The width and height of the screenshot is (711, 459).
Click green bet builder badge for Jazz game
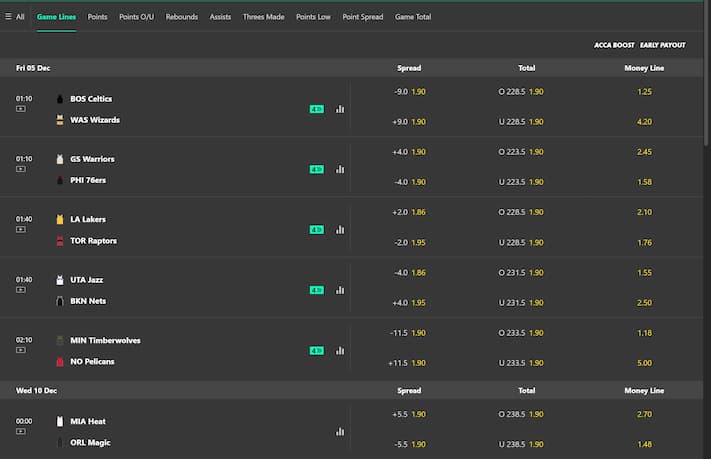[x=317, y=290]
